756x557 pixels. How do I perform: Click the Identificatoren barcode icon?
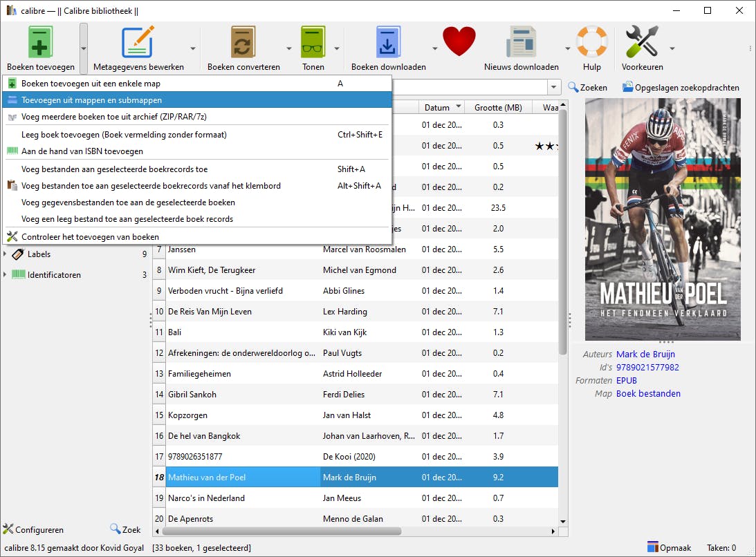click(18, 274)
